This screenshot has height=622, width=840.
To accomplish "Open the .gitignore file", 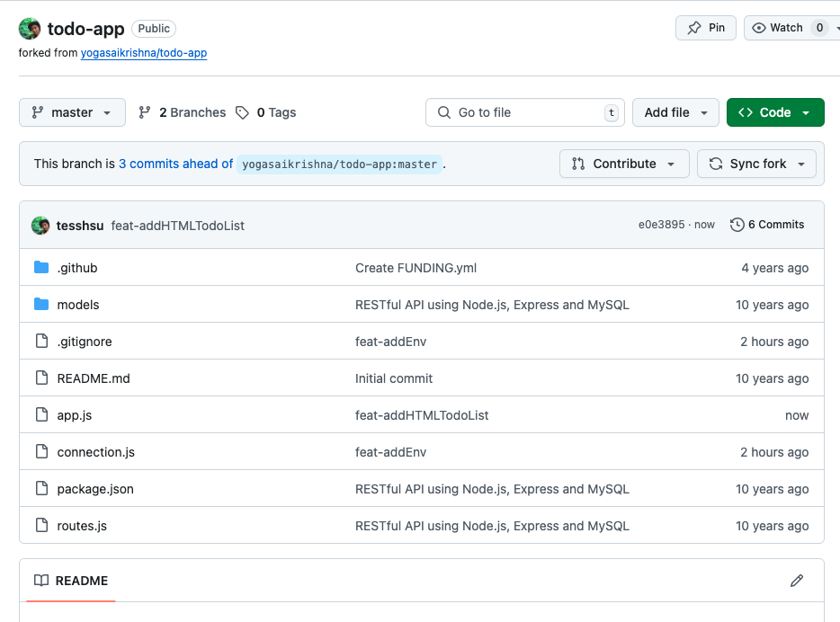I will coord(85,342).
